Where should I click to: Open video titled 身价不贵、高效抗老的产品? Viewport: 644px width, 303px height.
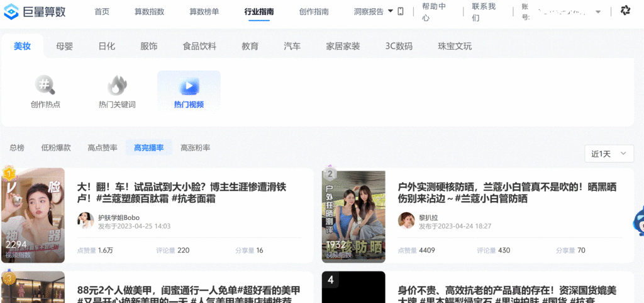coord(508,294)
